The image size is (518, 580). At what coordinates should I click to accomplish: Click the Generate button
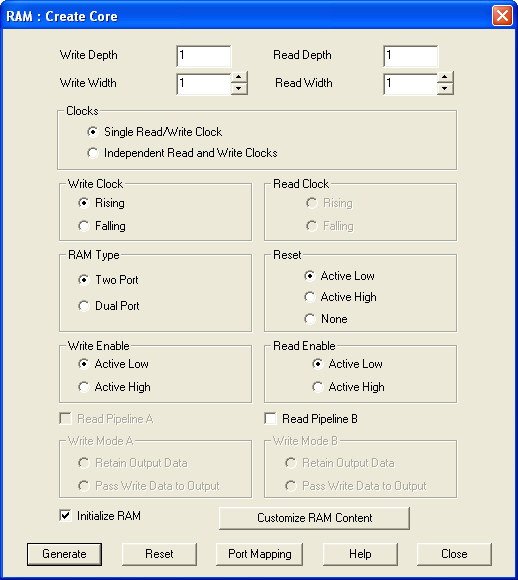click(64, 554)
